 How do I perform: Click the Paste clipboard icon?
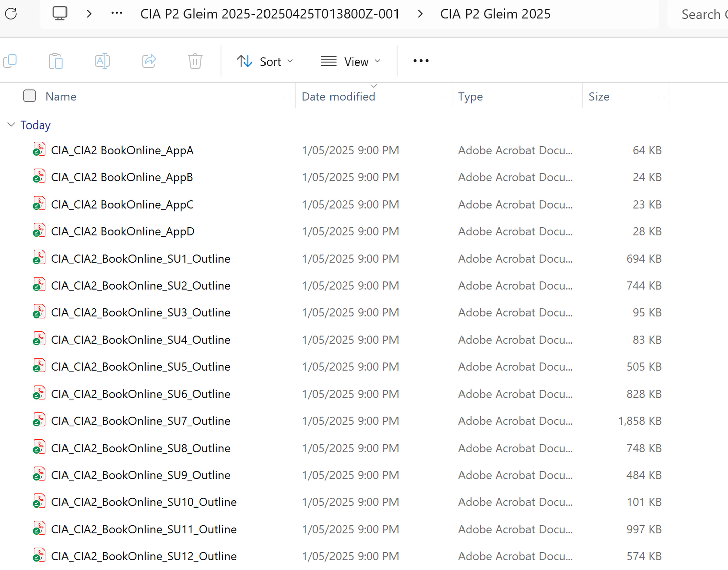pos(56,61)
